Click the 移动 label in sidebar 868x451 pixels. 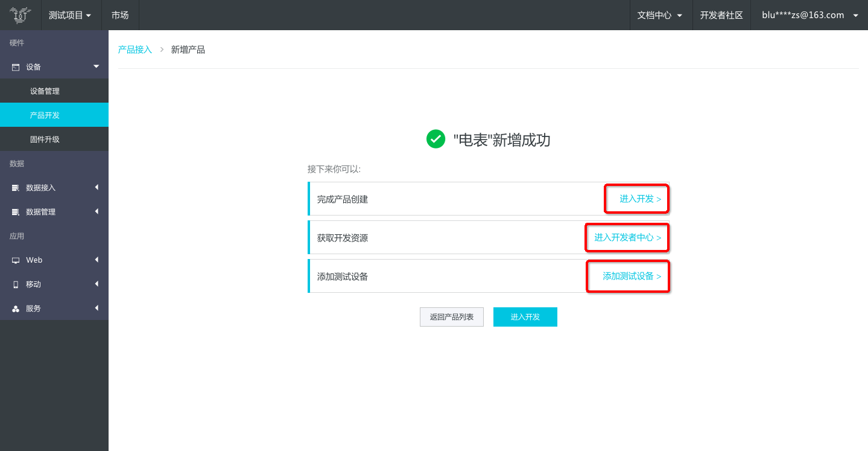(x=33, y=284)
